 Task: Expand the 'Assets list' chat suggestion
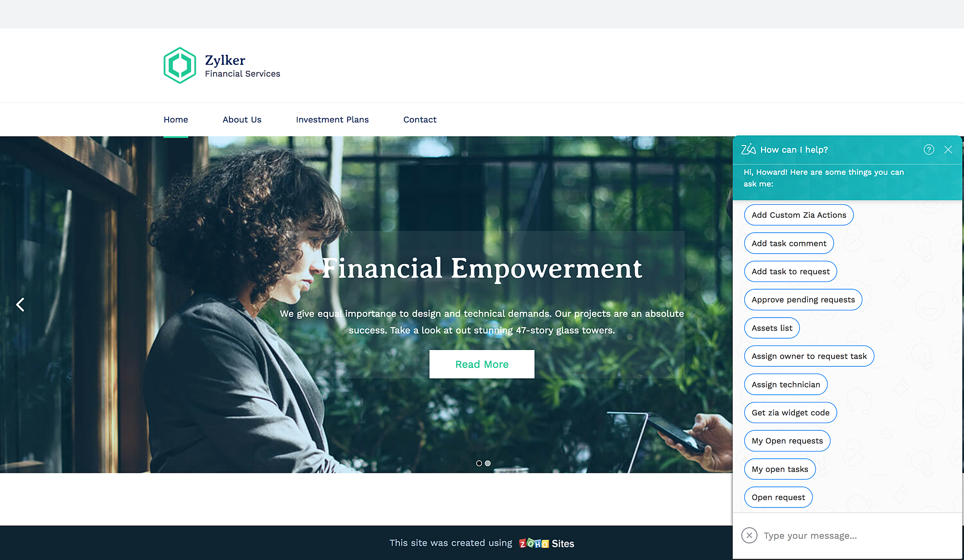point(771,327)
